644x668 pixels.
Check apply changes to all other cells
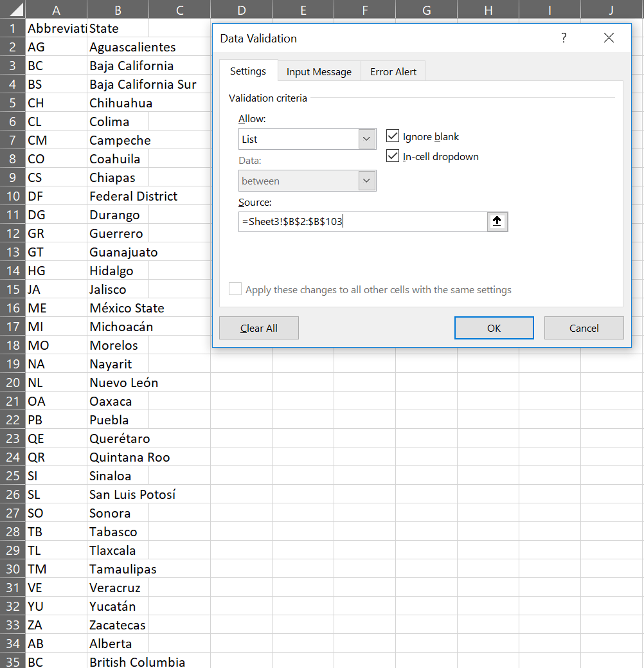pos(235,289)
